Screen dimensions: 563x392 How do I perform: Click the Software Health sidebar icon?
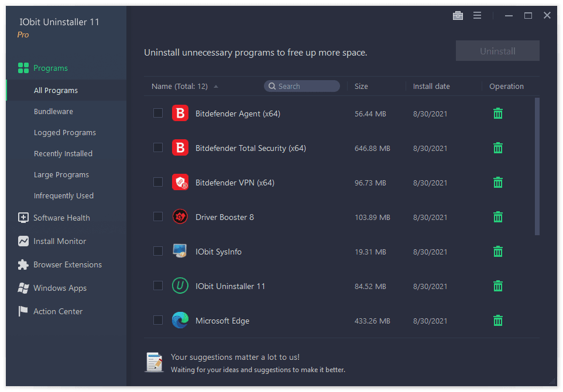pos(23,218)
